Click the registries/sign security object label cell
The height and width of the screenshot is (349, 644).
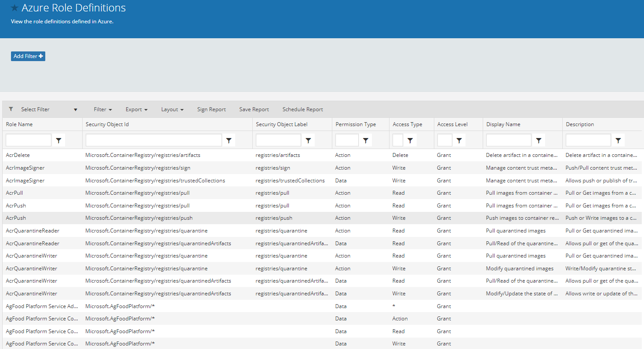coord(273,168)
